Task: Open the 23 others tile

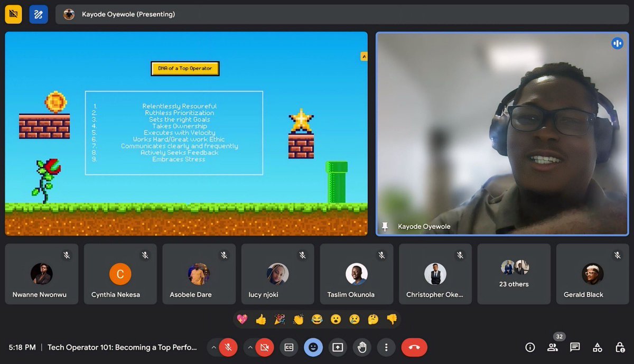Action: pos(514,274)
